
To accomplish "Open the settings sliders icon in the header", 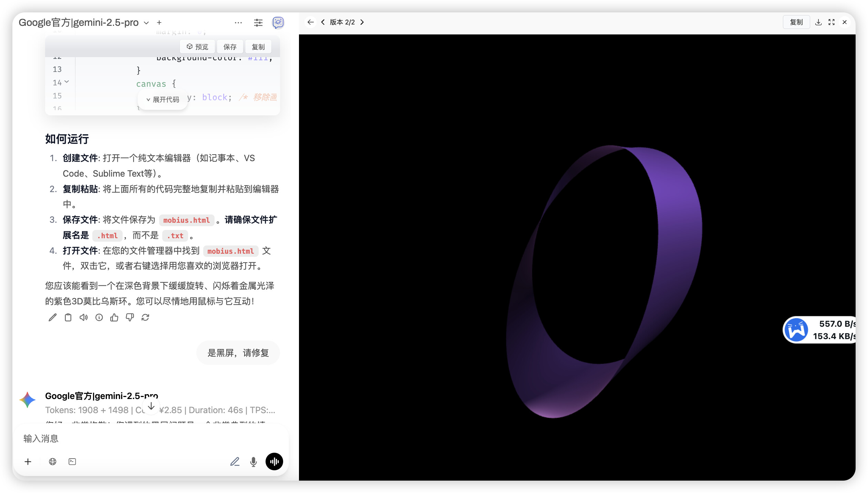I will pyautogui.click(x=258, y=23).
